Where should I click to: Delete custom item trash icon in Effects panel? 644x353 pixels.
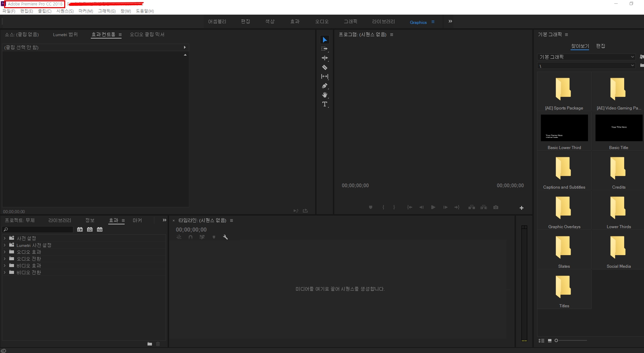[x=158, y=344]
